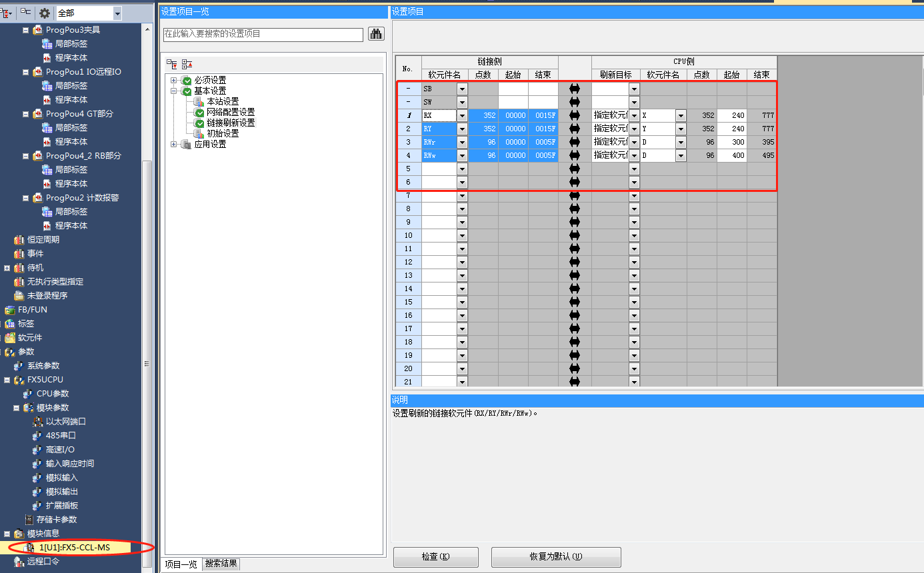924x573 pixels.
Task: Click the 以太网端口 Ethernet port icon
Action: click(37, 422)
